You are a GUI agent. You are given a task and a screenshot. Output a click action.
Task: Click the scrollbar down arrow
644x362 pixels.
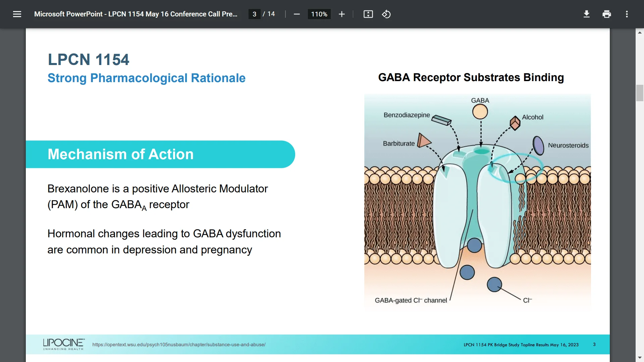click(640, 358)
